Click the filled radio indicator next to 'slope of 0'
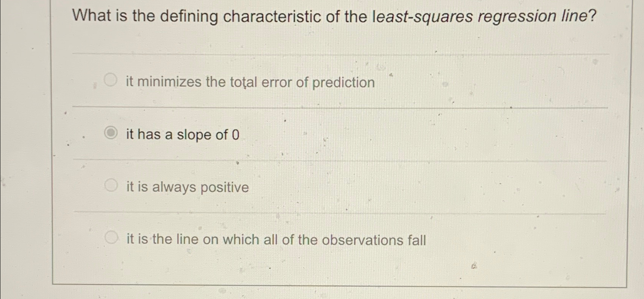Viewport: 644px width, 299px height. point(111,133)
